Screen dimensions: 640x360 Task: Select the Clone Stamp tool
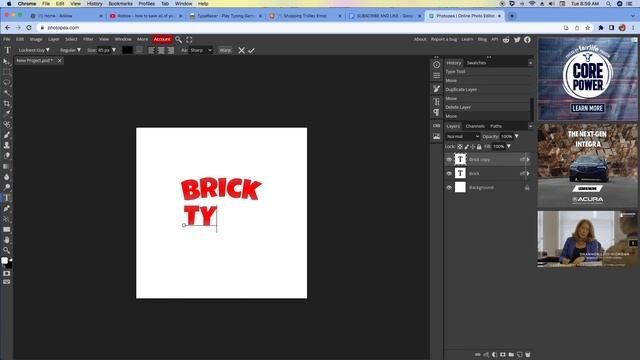[x=7, y=145]
